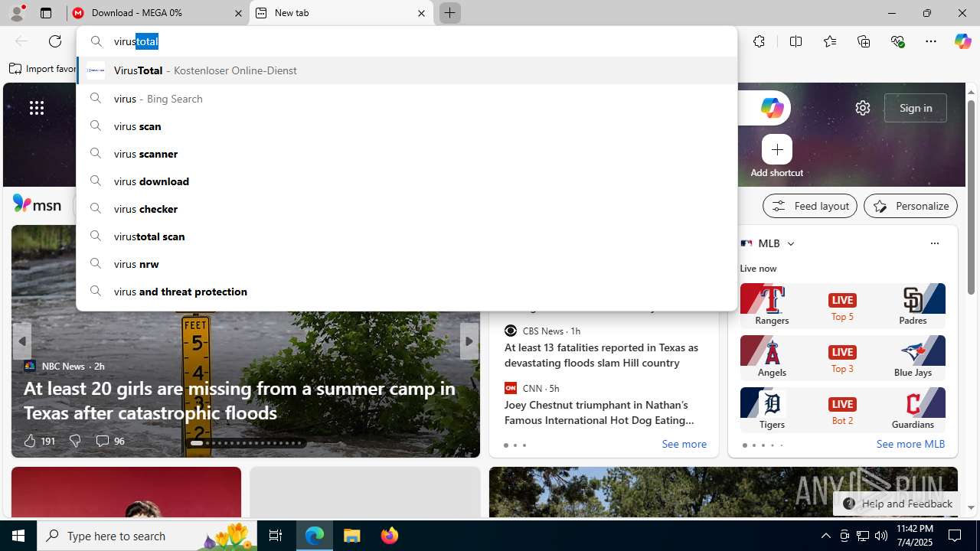
Task: Switch to the New tab tab
Action: (x=341, y=13)
